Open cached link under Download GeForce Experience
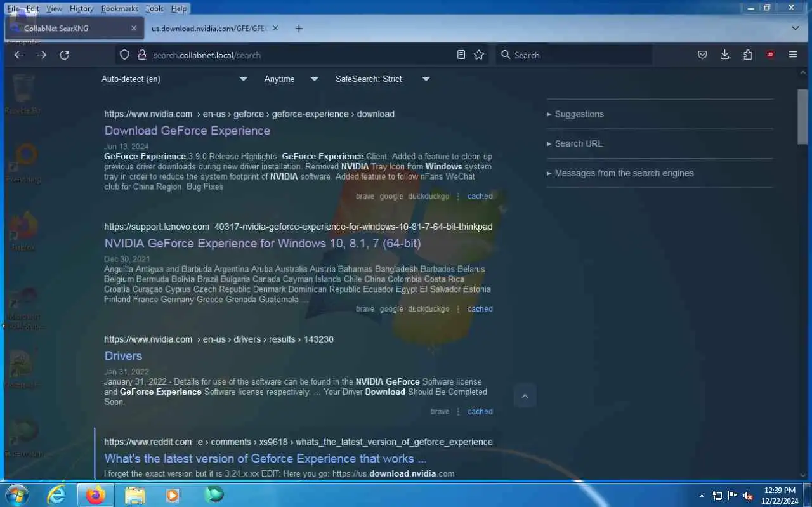 (480, 196)
